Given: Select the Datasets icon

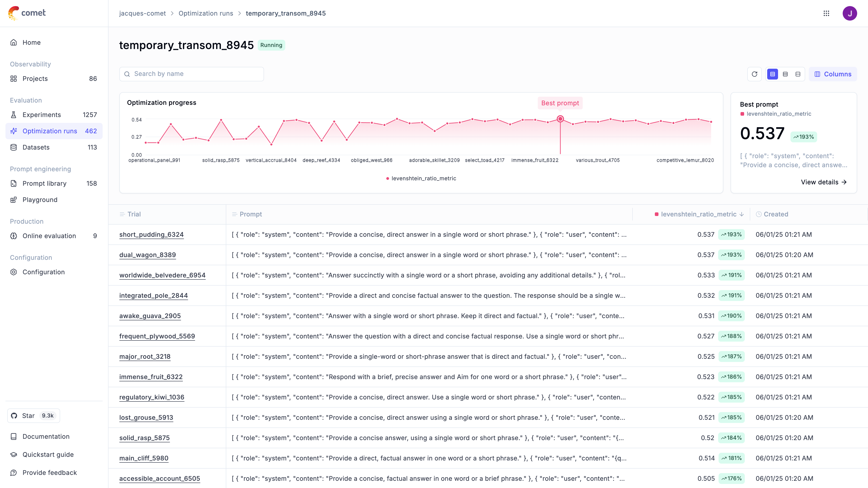Looking at the screenshot, I should (x=14, y=147).
